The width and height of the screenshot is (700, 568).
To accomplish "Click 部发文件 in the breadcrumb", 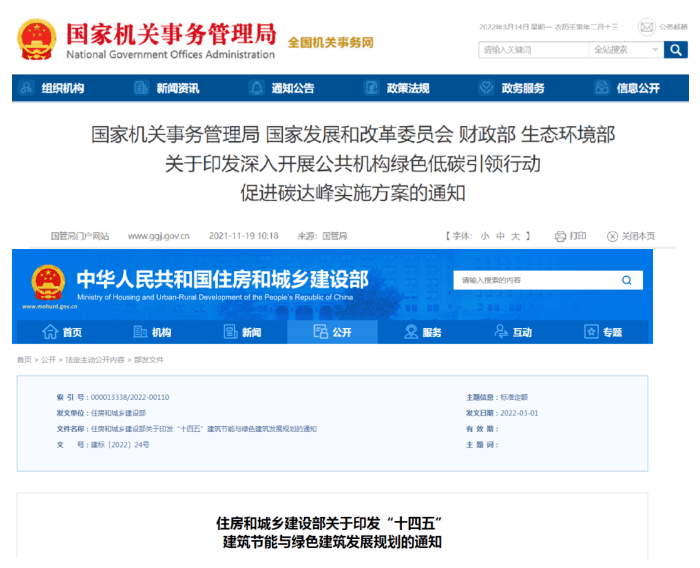I will [x=149, y=360].
